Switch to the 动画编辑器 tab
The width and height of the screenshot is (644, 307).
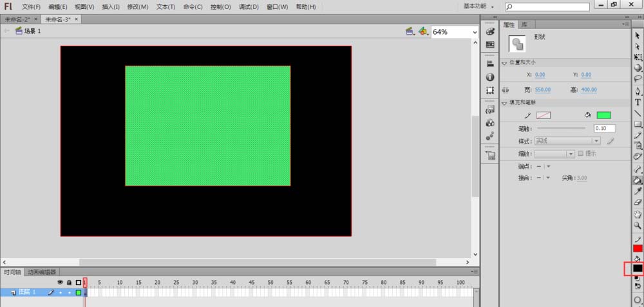[x=41, y=272]
